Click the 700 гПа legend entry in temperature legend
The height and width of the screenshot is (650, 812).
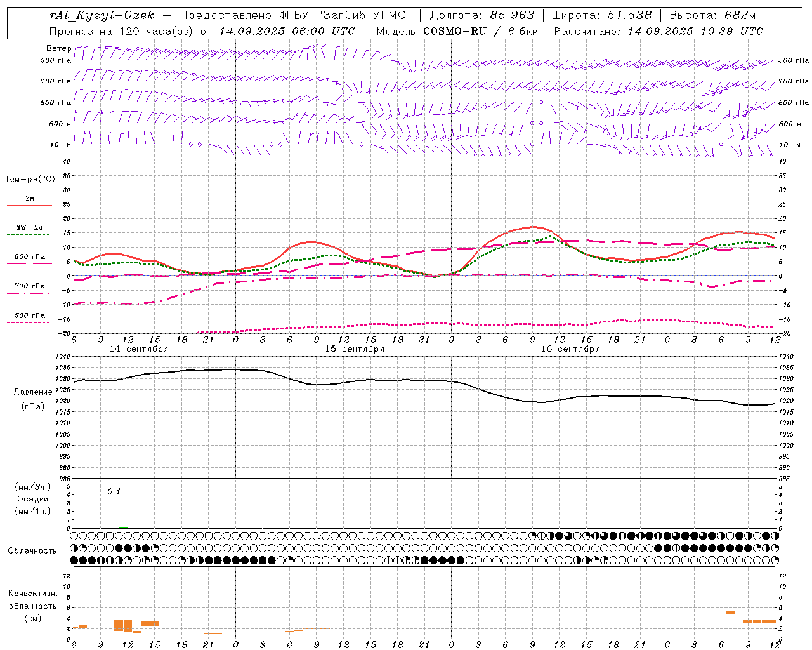coord(30,286)
